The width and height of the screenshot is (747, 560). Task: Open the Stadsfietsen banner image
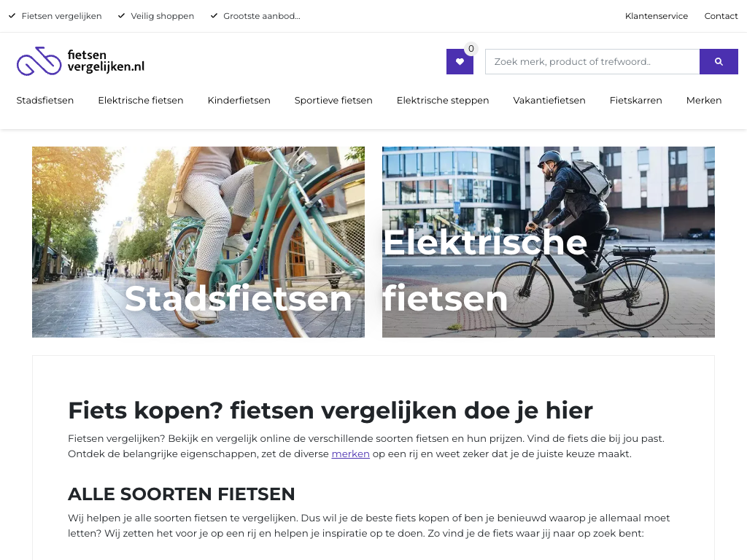[x=198, y=242]
